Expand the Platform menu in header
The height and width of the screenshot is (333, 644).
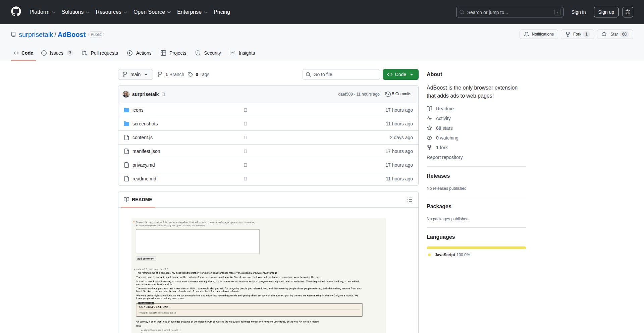(42, 12)
